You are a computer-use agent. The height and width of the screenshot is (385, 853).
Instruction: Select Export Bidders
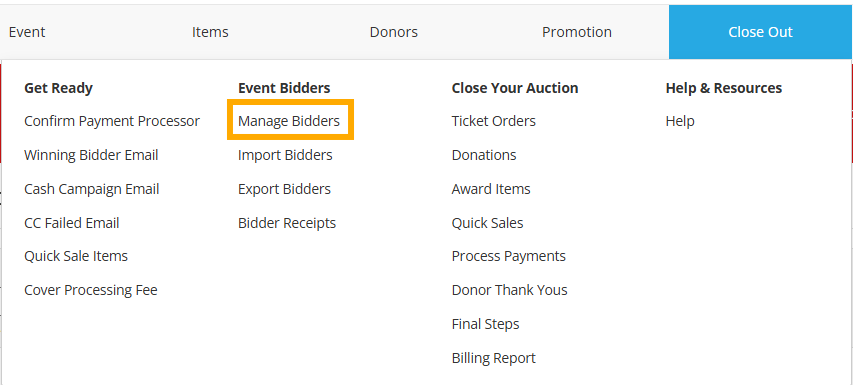(285, 189)
